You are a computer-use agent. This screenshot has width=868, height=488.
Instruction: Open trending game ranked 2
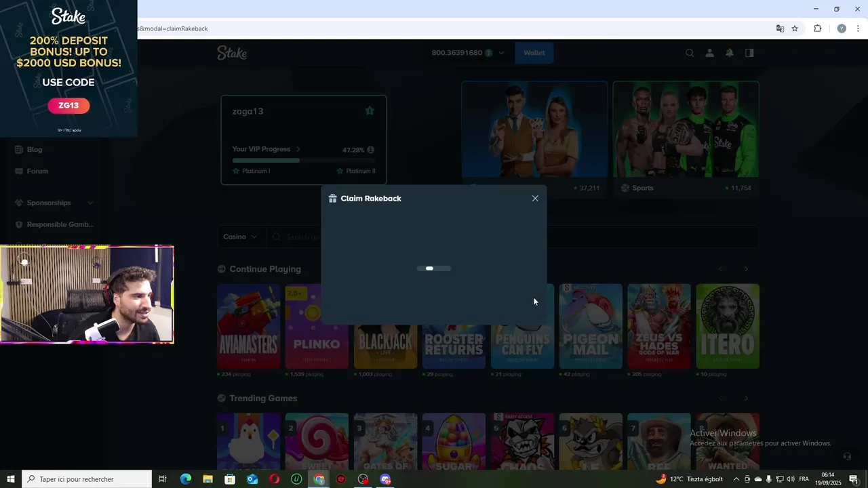point(317,441)
